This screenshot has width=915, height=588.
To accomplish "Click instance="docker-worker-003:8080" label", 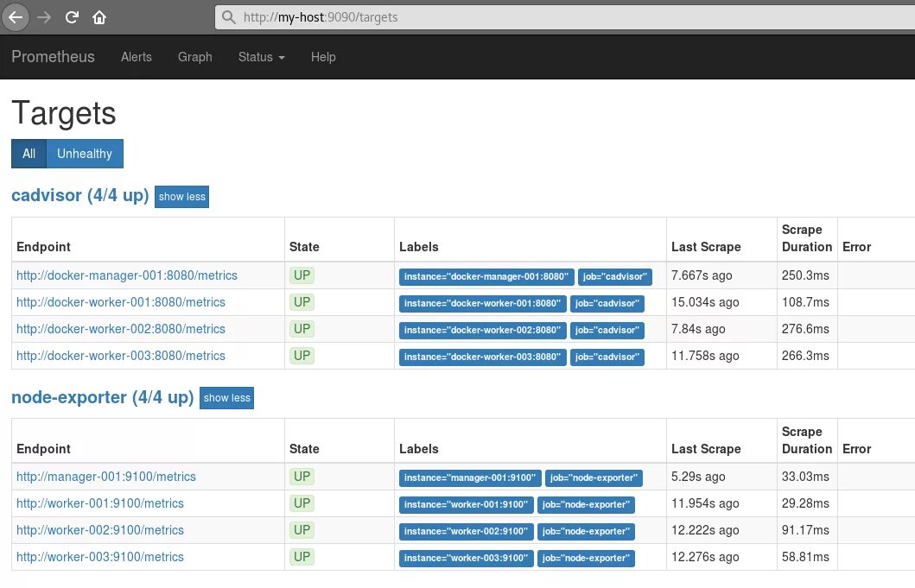I will click(x=483, y=357).
